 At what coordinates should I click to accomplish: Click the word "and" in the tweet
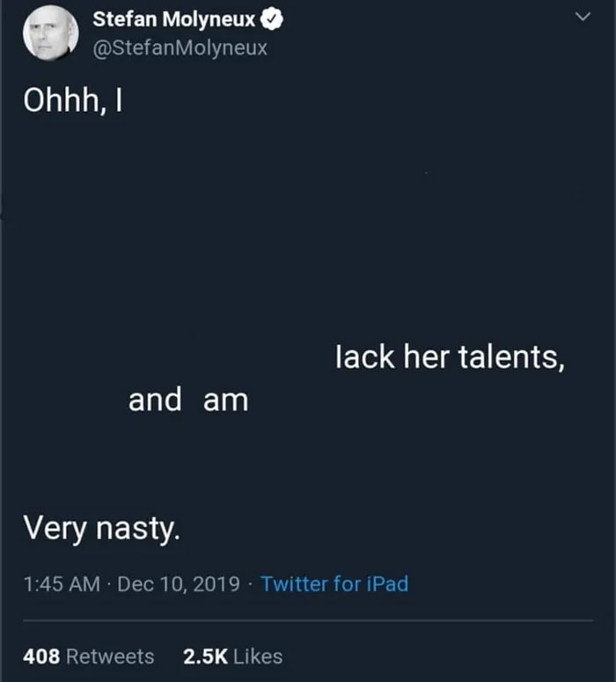155,400
